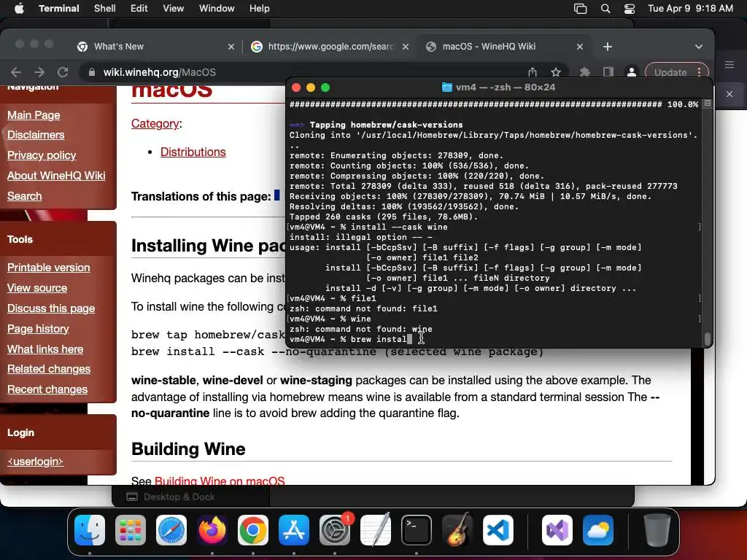Open What links here

point(45,349)
